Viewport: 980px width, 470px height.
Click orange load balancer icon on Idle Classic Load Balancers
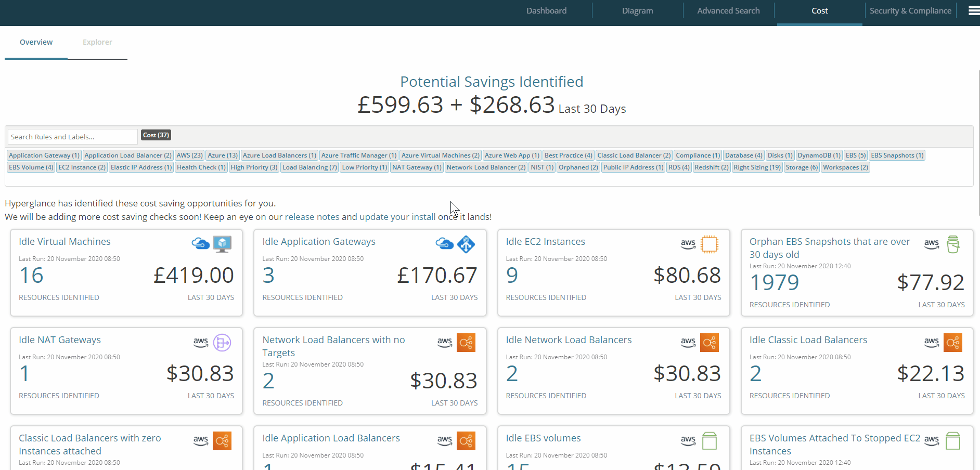(953, 343)
